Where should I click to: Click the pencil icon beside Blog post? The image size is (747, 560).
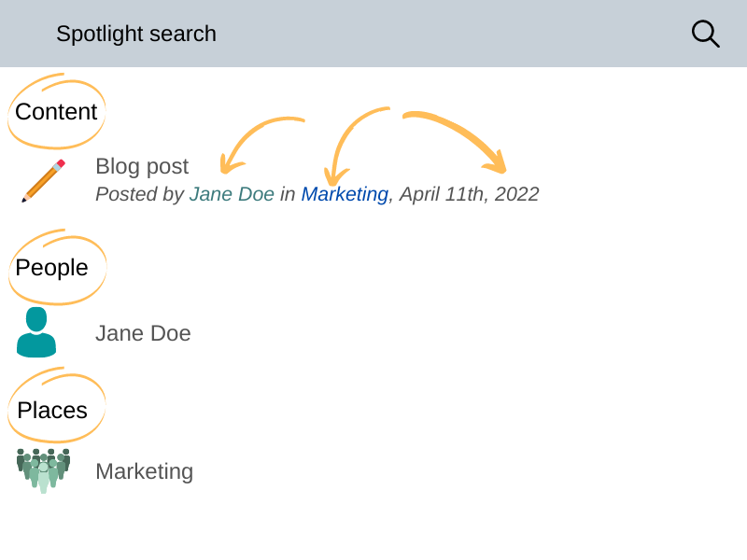43,181
